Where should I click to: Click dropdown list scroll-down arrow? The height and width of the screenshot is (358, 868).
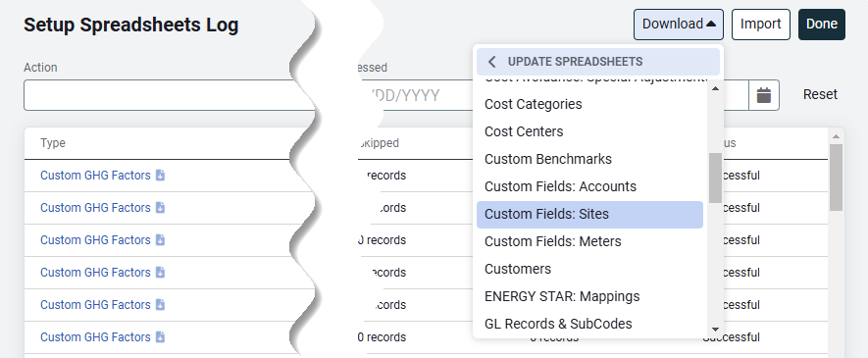(x=715, y=330)
